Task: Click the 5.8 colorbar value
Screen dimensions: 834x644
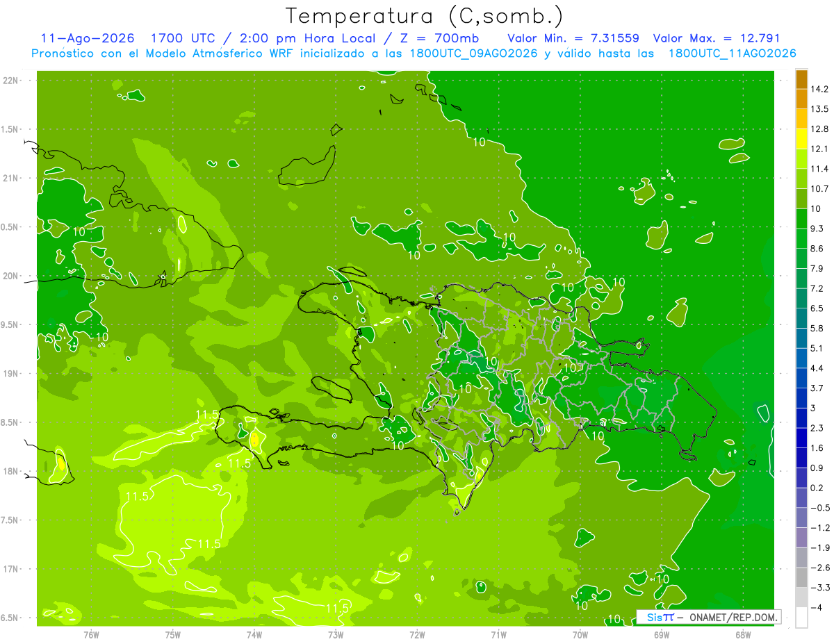Action: pyautogui.click(x=817, y=328)
